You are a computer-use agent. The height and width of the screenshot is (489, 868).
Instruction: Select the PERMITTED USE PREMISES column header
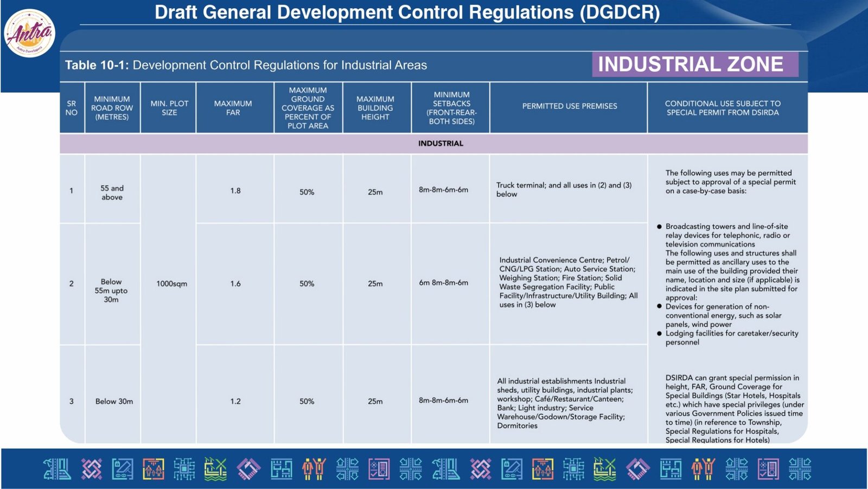[x=569, y=106]
